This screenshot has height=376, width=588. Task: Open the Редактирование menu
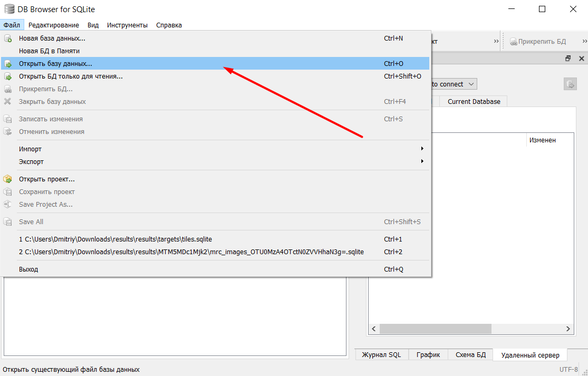(x=54, y=25)
